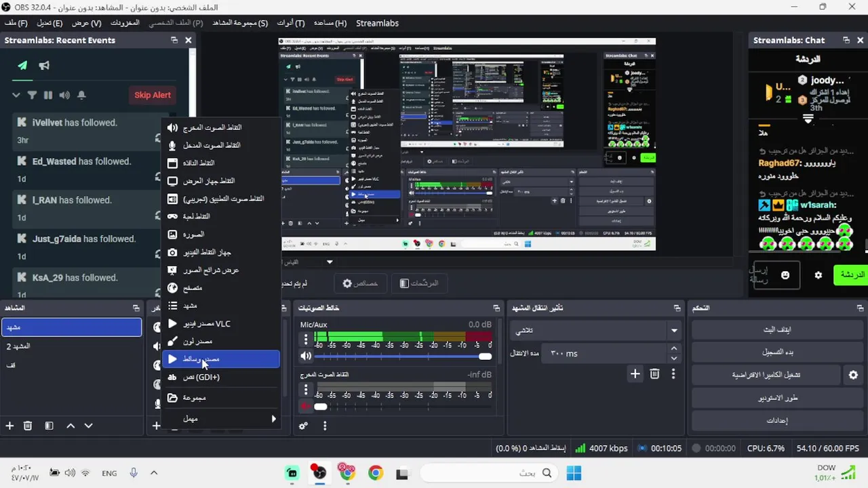Screen dimensions: 868x488
Task: Open the Windows Start button on the taskbar
Action: pyautogui.click(x=574, y=473)
